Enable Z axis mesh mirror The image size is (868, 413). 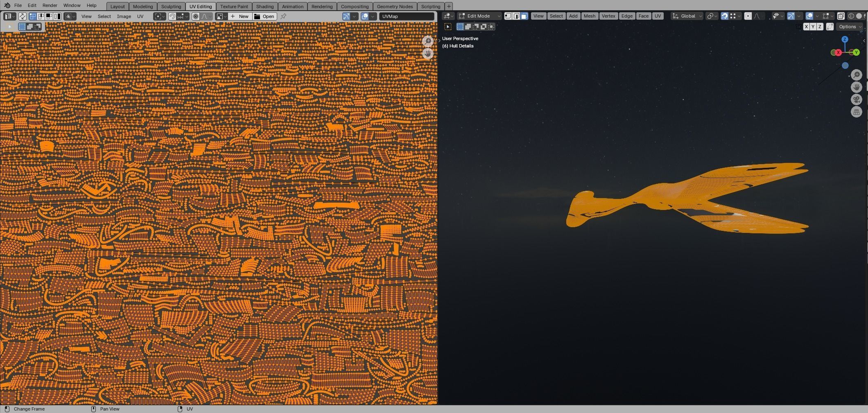coord(820,27)
